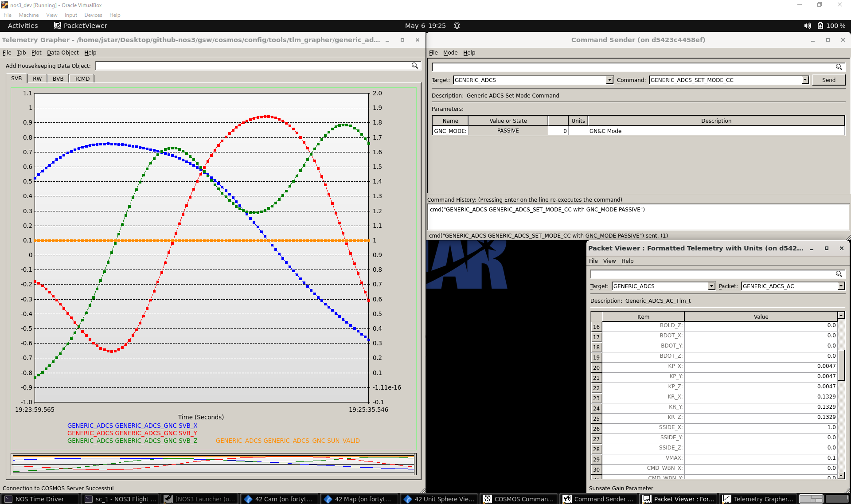851x504 pixels.
Task: Open Telemetry Grapher File menu
Action: coord(7,52)
